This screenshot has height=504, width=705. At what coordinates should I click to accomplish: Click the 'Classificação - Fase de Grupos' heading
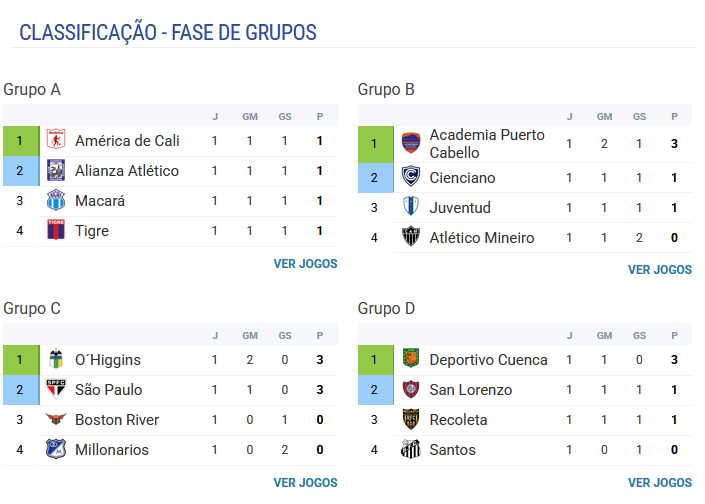click(x=168, y=33)
